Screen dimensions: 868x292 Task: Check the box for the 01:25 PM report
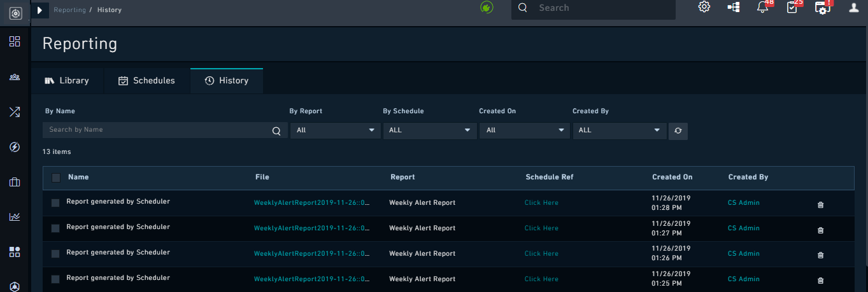55,279
